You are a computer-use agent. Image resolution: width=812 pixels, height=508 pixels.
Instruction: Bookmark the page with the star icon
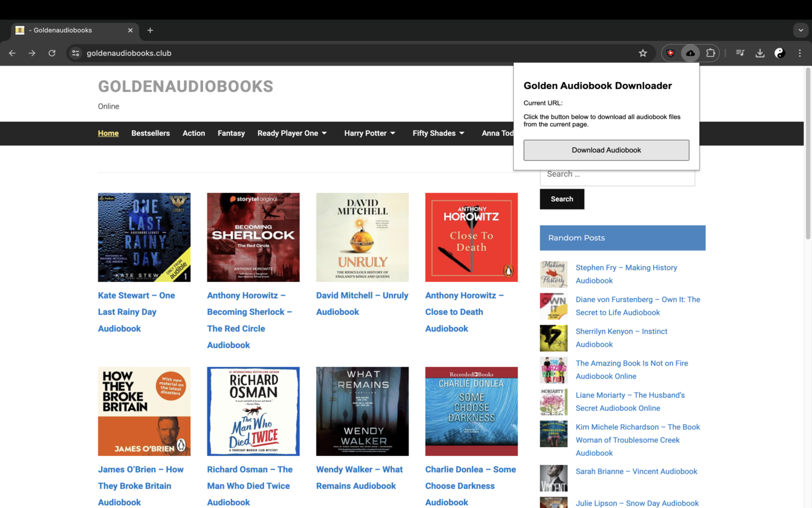(x=643, y=53)
